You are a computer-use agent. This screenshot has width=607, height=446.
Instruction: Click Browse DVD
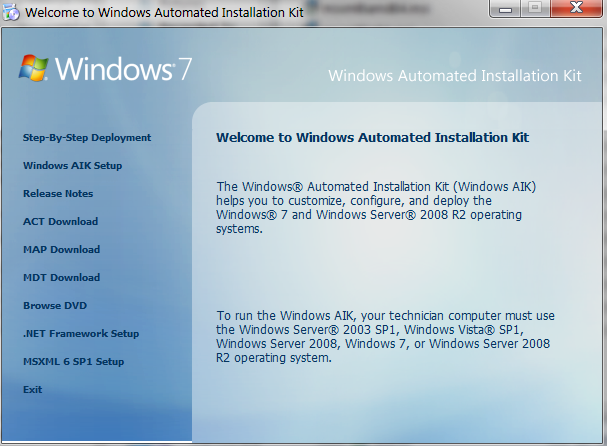coord(55,305)
